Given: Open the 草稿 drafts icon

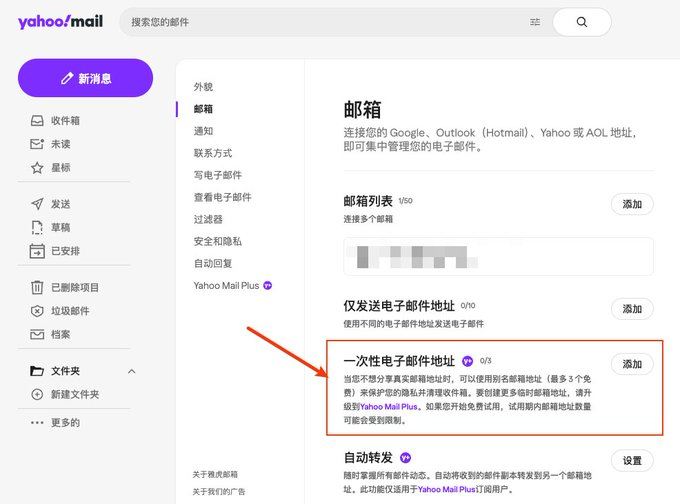Looking at the screenshot, I should [37, 227].
